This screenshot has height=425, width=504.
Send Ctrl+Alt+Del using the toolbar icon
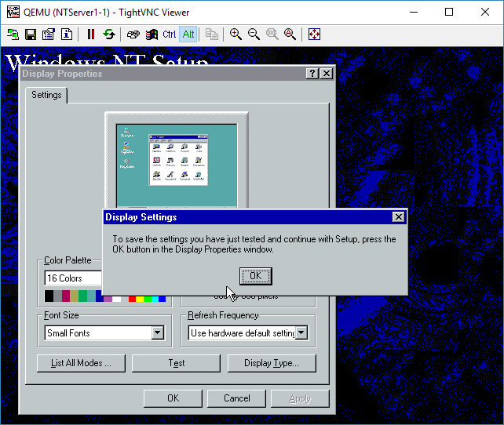[x=133, y=35]
